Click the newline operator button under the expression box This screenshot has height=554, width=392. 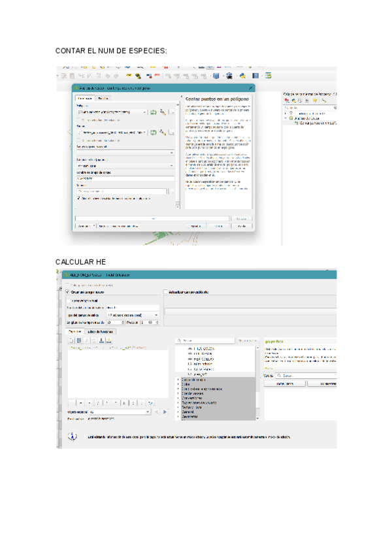tap(150, 403)
